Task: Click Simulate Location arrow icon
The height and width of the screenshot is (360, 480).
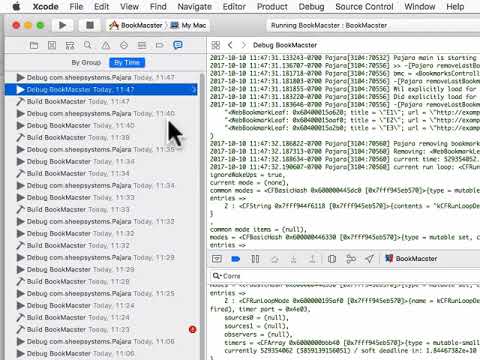Action: click(369, 259)
